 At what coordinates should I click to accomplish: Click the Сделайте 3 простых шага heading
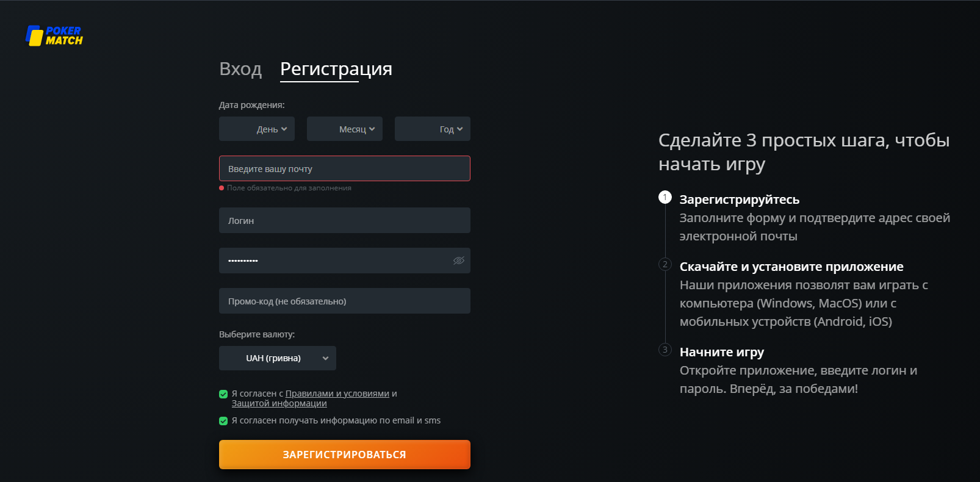pyautogui.click(x=804, y=152)
